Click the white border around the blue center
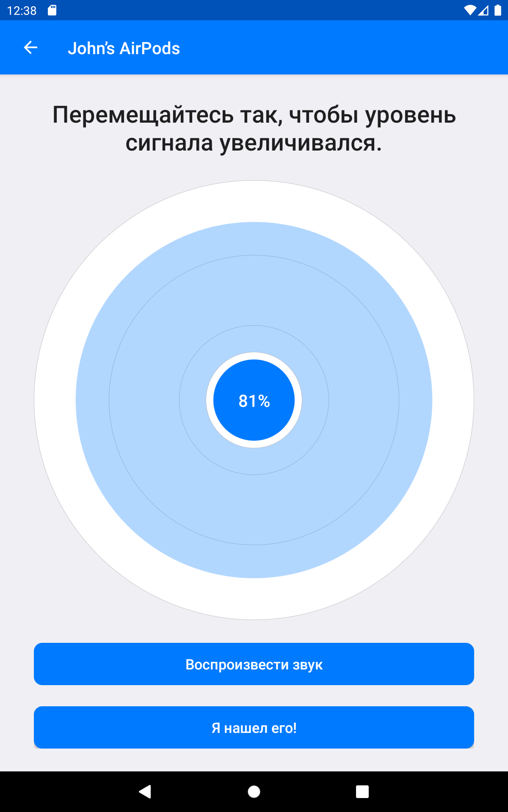This screenshot has height=812, width=508. (x=254, y=356)
